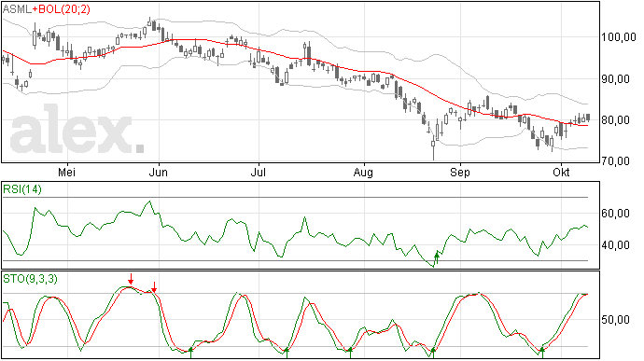Click the Aug month label
644x361 pixels.
(363, 173)
